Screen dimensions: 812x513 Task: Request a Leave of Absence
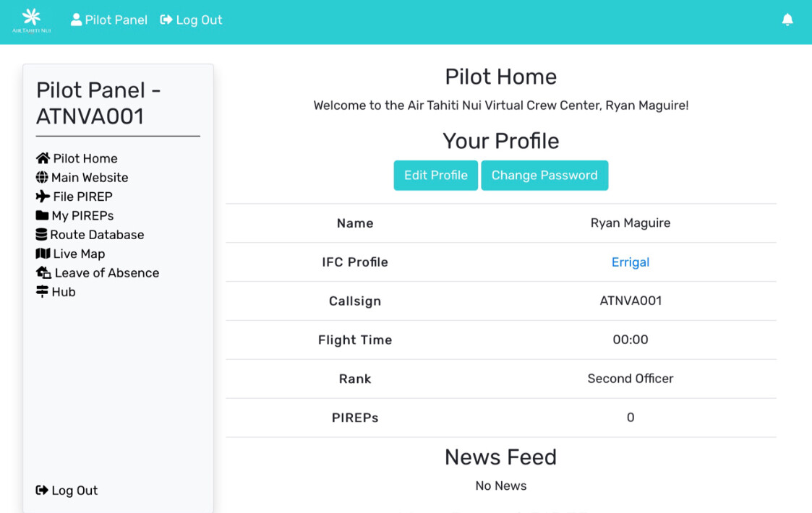pos(98,273)
